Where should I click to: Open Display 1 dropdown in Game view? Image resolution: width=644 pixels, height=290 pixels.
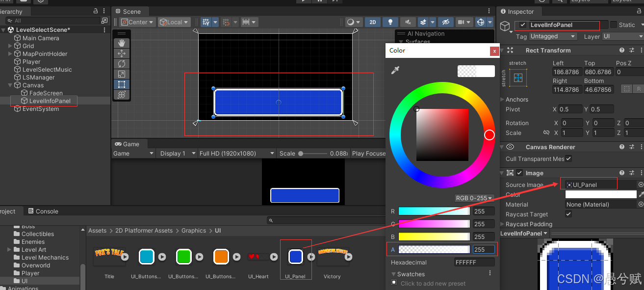click(x=177, y=154)
